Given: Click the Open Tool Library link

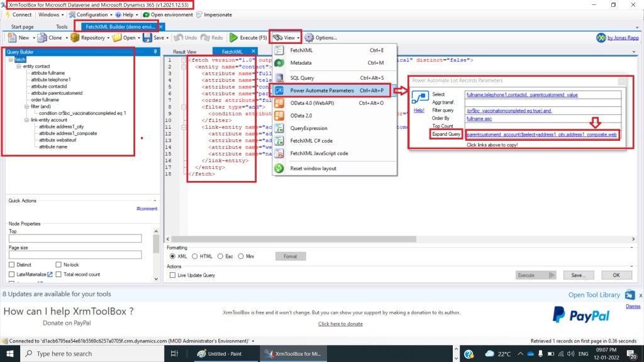Looking at the screenshot, I should (594, 295).
